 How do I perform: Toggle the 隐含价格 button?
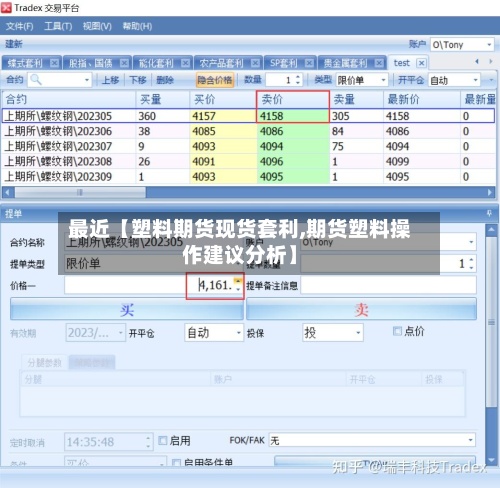click(215, 80)
